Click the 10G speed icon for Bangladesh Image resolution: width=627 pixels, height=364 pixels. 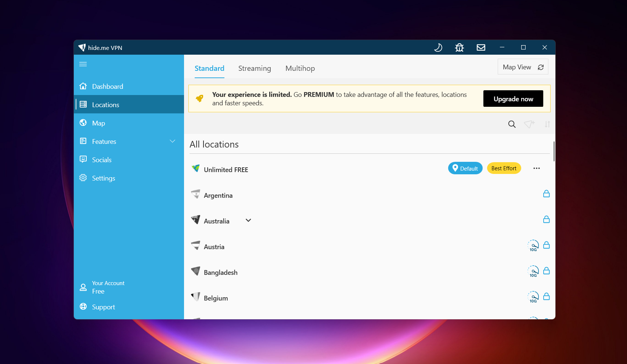533,271
